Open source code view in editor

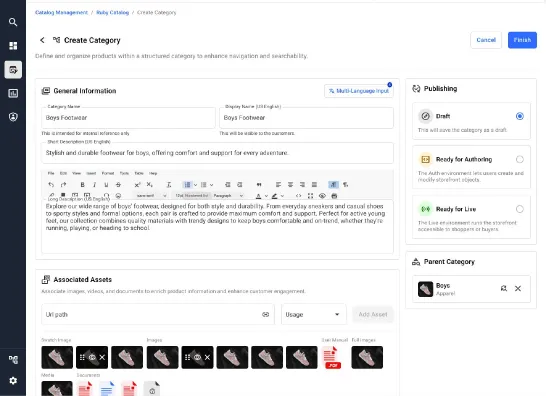(x=298, y=196)
